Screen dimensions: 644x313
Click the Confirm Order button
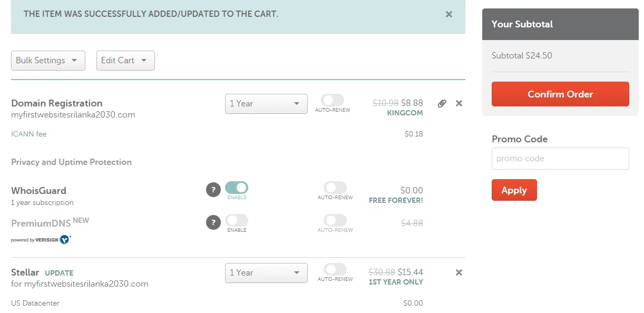click(560, 94)
